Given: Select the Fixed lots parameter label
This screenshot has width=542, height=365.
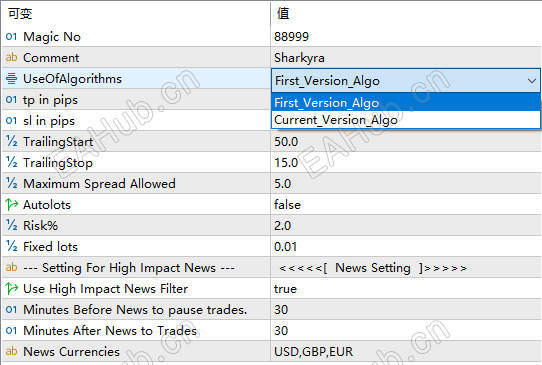Looking at the screenshot, I should pos(50,247).
